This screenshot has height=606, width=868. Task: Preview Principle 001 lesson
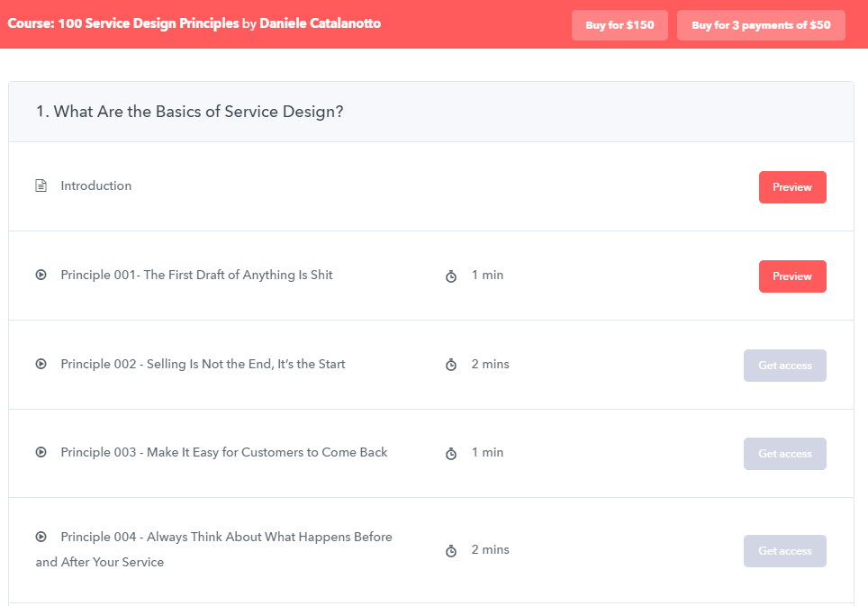click(792, 276)
